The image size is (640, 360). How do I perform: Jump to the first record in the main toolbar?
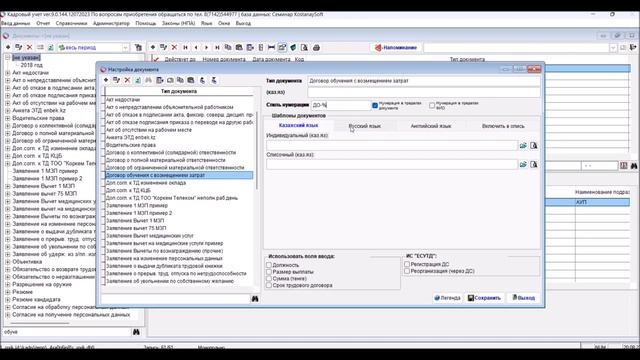coord(185,47)
